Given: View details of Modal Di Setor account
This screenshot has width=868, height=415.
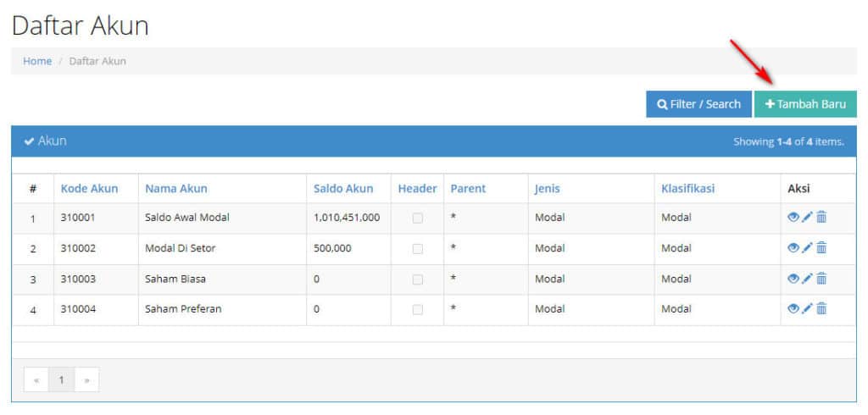Looking at the screenshot, I should (x=793, y=248).
